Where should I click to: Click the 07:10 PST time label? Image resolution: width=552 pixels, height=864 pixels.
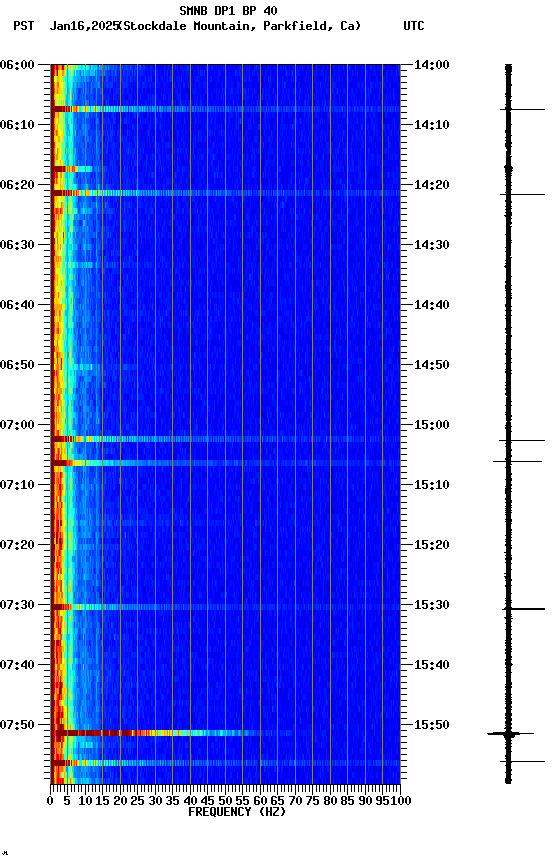click(17, 485)
